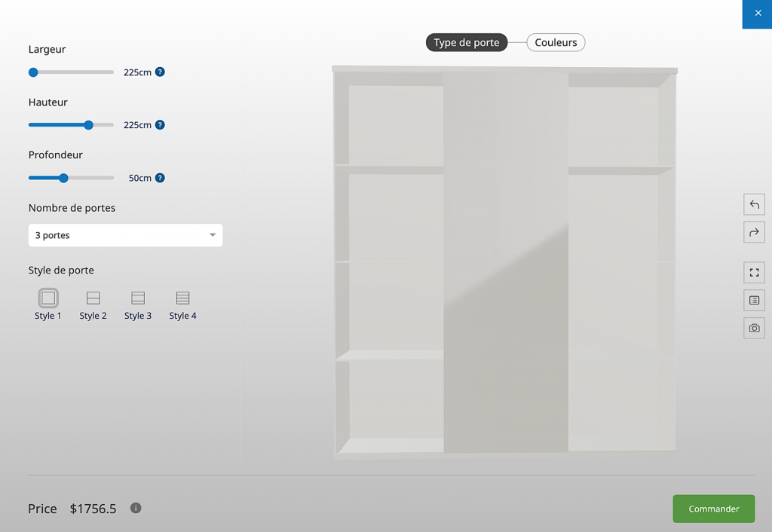Click the redo arrow icon
772x532 pixels.
click(754, 233)
